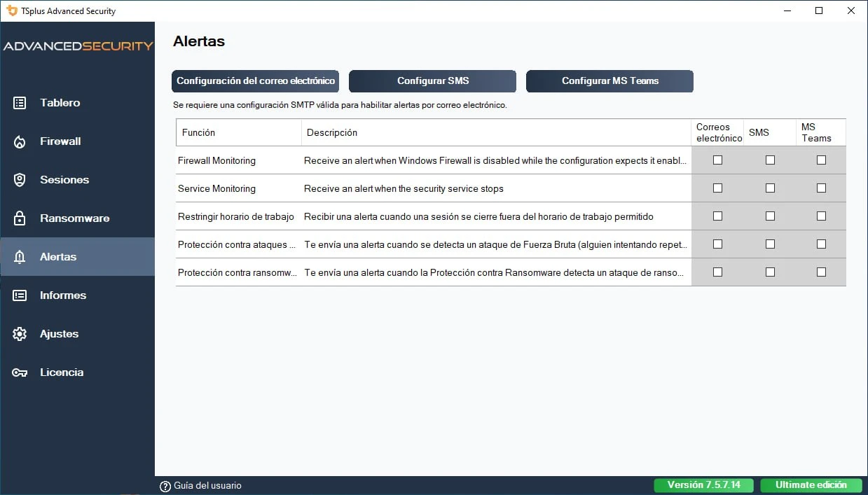Click the description 'Receive an alert when the security service stops'

pyautogui.click(x=404, y=189)
